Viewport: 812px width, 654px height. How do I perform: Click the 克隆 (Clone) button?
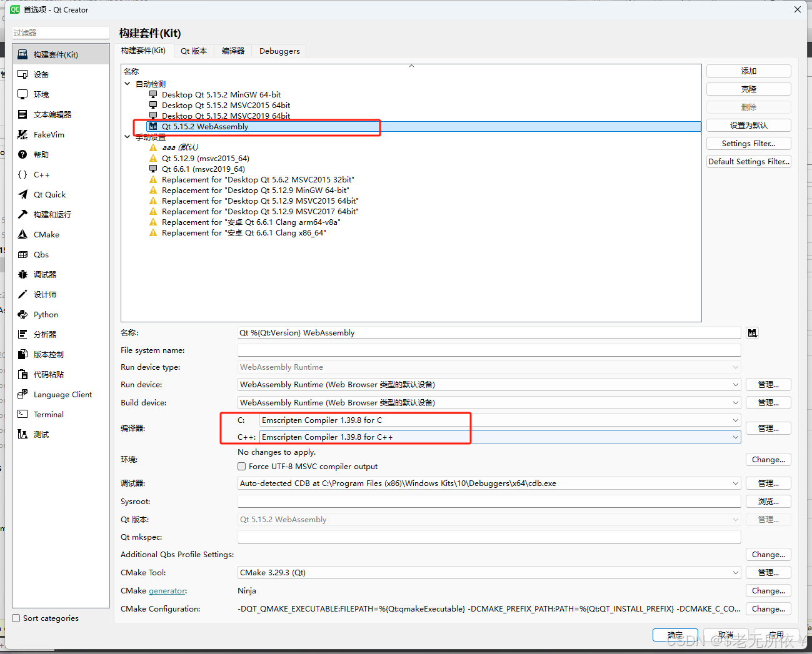(x=748, y=88)
